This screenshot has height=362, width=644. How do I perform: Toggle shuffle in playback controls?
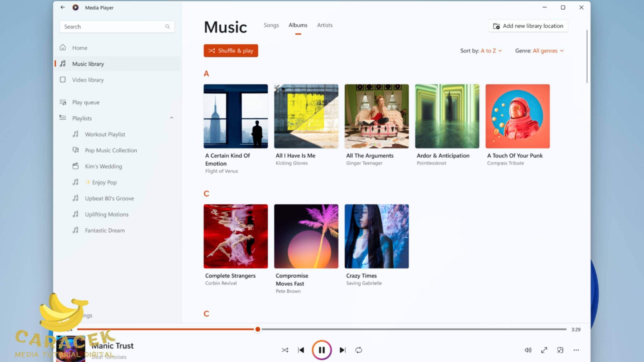[x=285, y=350]
